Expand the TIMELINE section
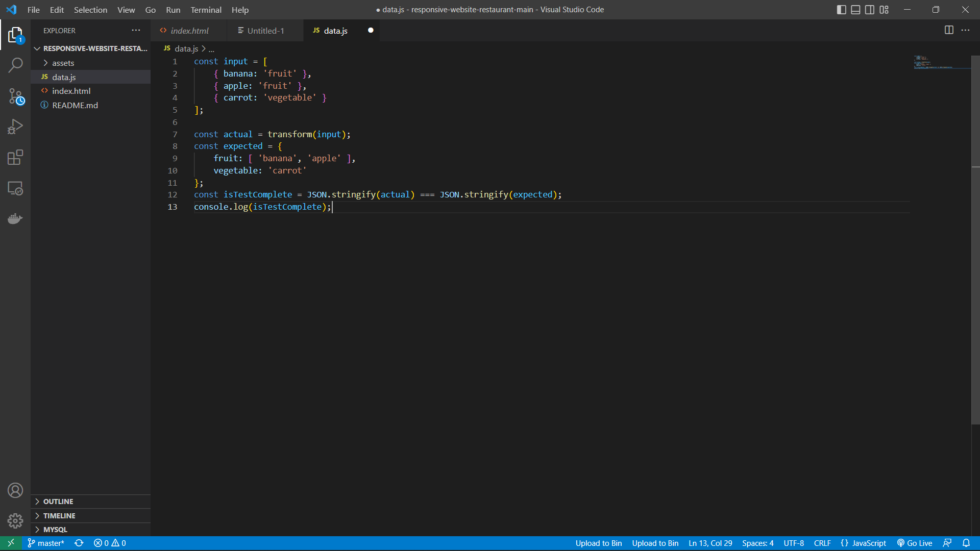The height and width of the screenshot is (551, 980). coord(59,516)
